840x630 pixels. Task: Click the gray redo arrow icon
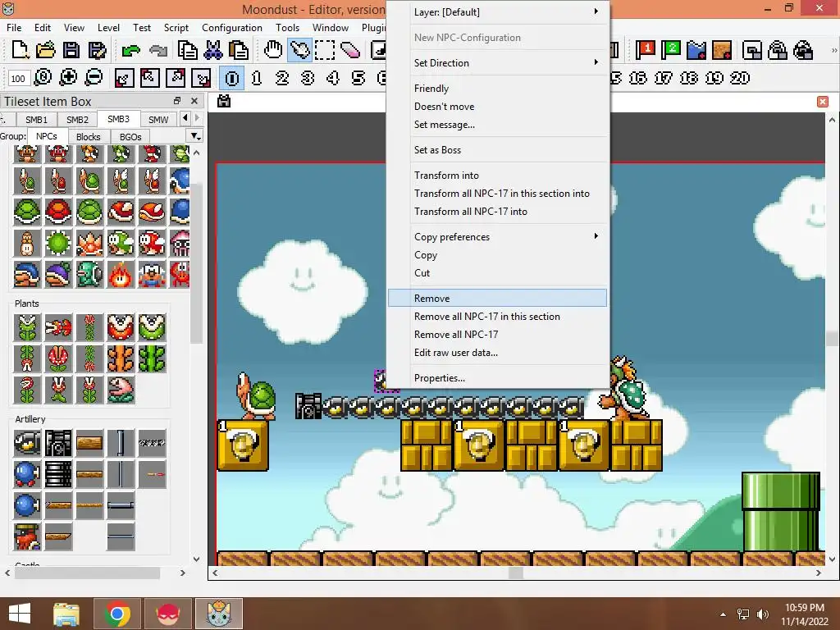point(158,50)
